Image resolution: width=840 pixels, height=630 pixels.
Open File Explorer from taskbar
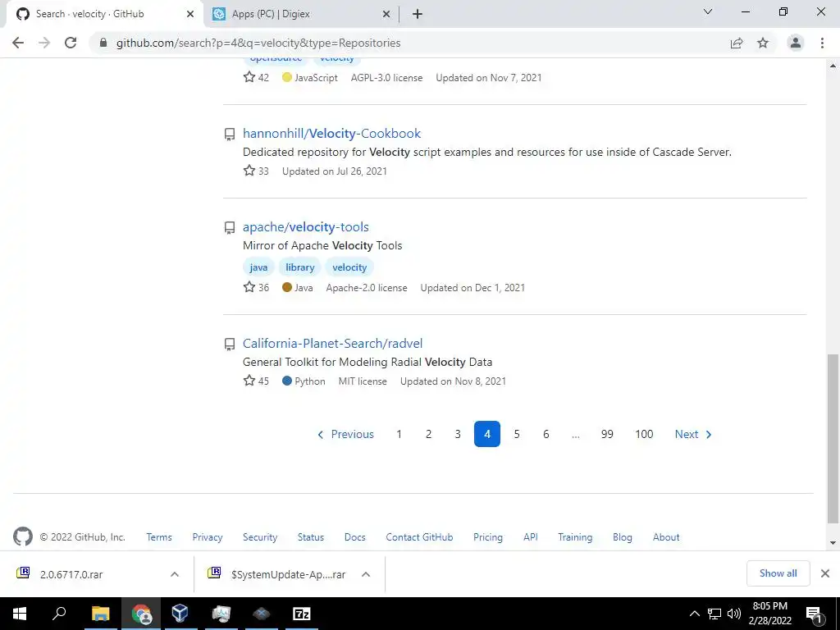(x=100, y=614)
